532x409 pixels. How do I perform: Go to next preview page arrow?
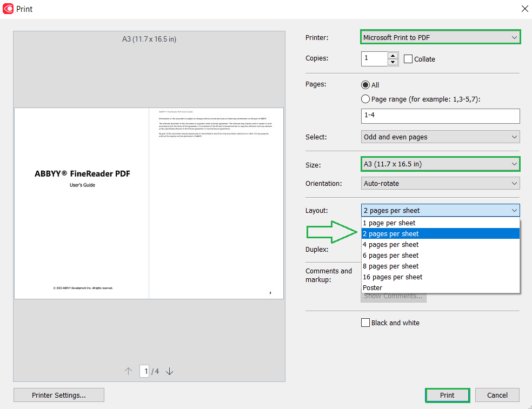(x=169, y=371)
